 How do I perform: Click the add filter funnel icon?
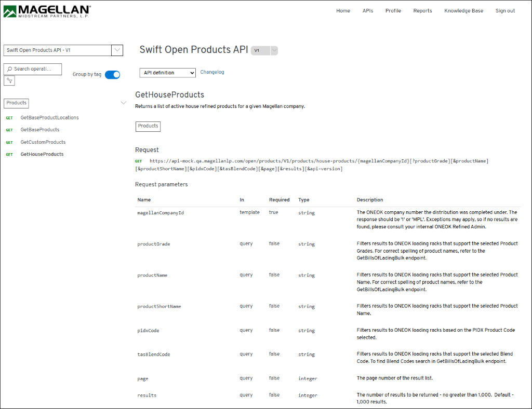point(9,80)
